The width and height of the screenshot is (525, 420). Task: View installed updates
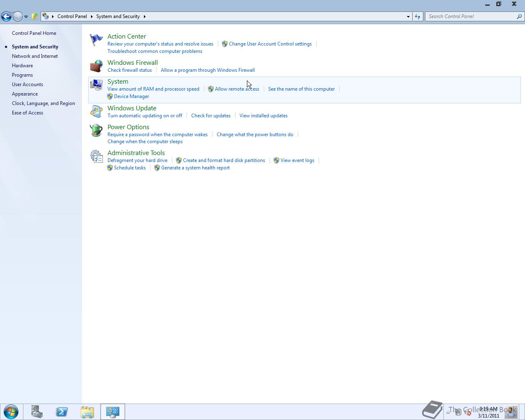click(263, 116)
